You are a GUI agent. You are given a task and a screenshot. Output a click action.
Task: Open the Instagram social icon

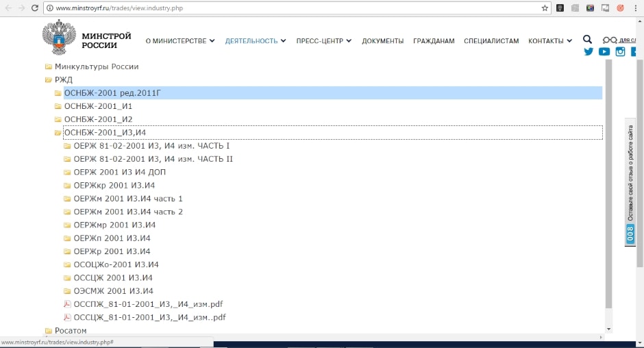pyautogui.click(x=620, y=52)
